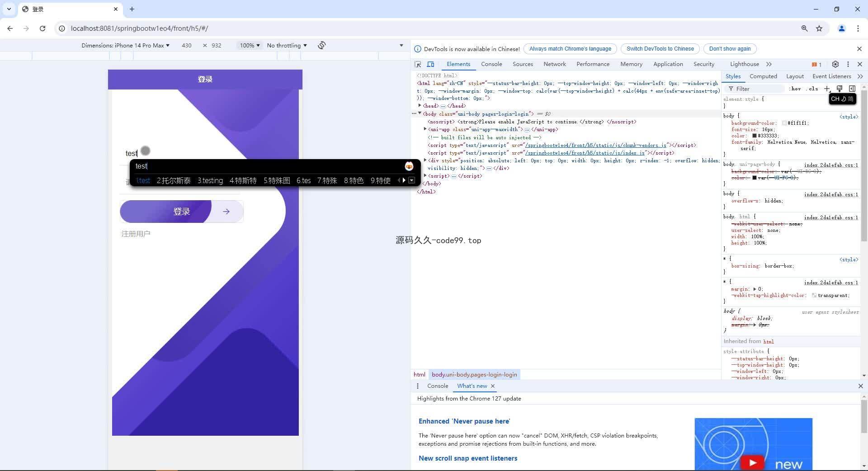Open the Chrome profile avatar icon
The height and width of the screenshot is (471, 868).
coord(842,28)
